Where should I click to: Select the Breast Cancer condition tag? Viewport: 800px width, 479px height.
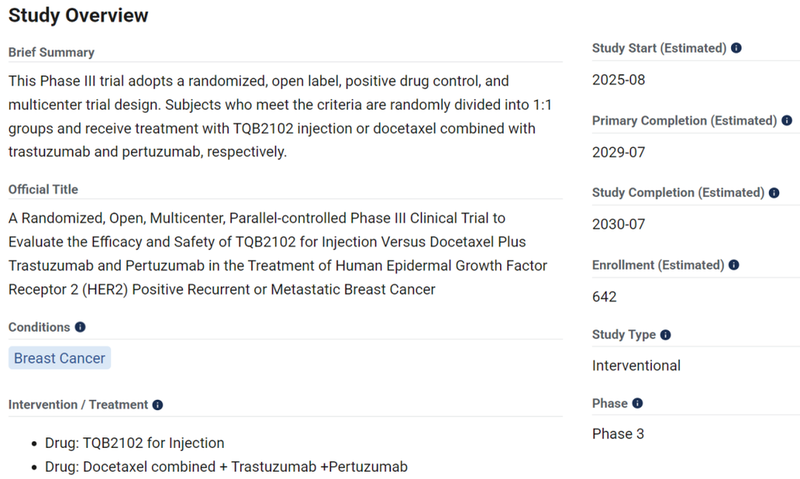[x=59, y=358]
